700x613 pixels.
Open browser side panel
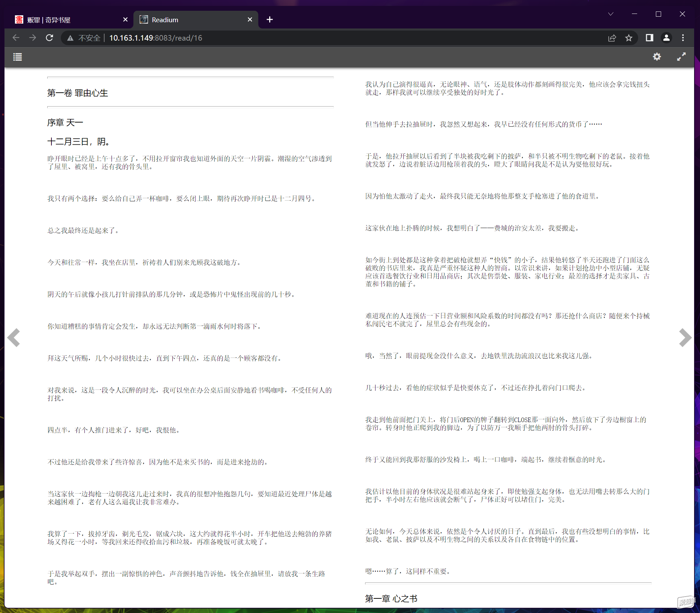click(649, 38)
